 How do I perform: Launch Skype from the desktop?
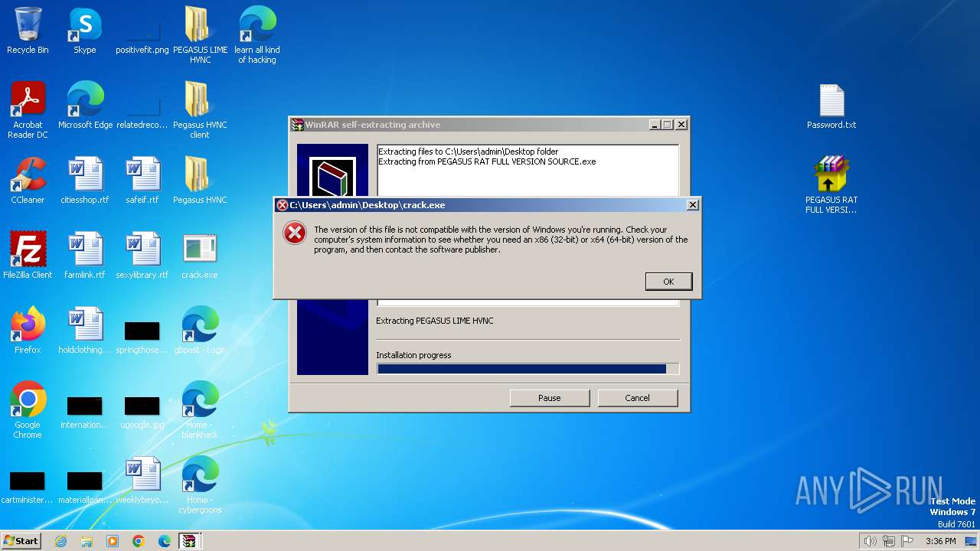tap(84, 31)
